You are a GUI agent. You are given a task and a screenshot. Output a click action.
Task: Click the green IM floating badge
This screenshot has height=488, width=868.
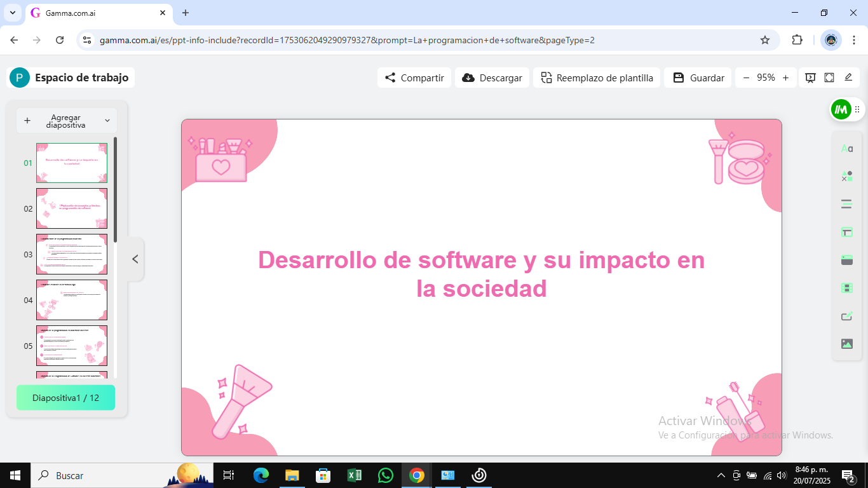click(x=841, y=109)
